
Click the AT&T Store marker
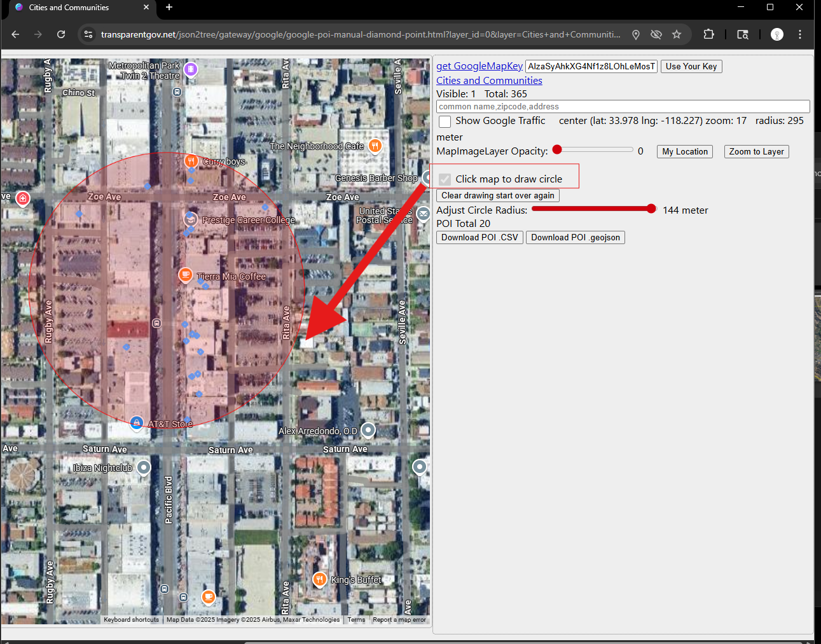[136, 422]
